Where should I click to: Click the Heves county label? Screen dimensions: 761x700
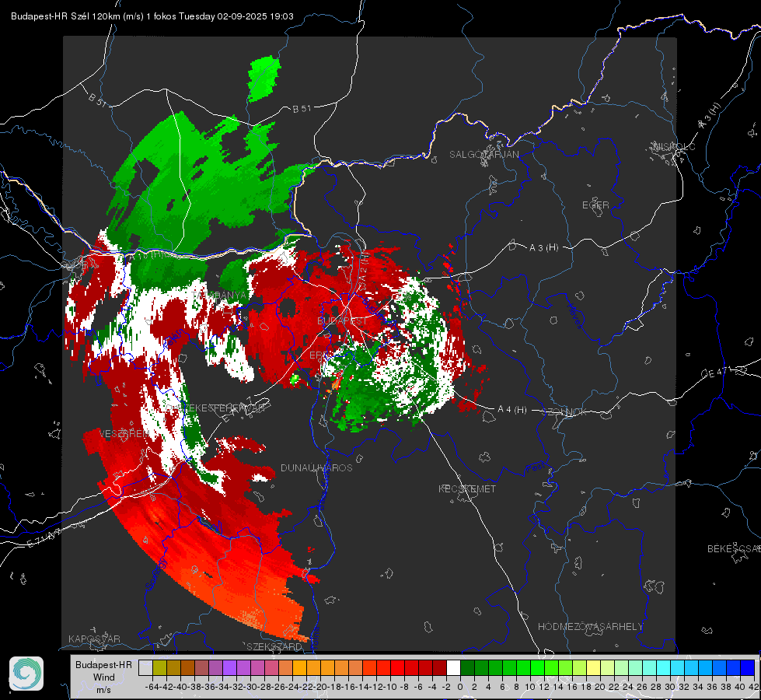574,317
